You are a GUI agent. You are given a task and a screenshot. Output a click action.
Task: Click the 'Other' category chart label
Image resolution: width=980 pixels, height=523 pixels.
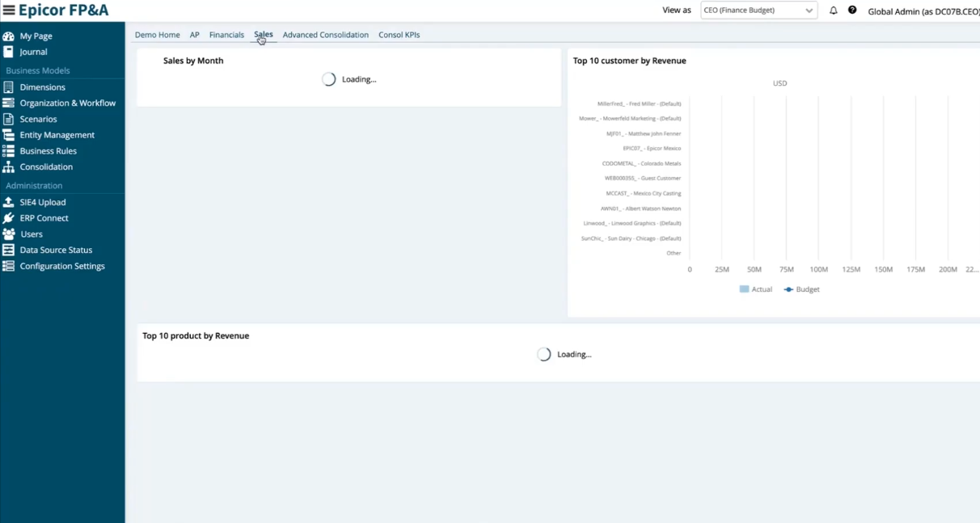point(674,254)
